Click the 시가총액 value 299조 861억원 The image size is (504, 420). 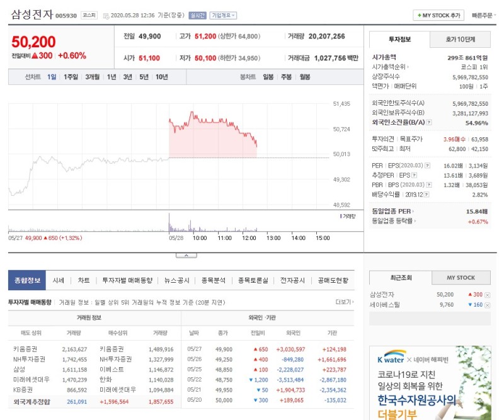click(x=467, y=58)
